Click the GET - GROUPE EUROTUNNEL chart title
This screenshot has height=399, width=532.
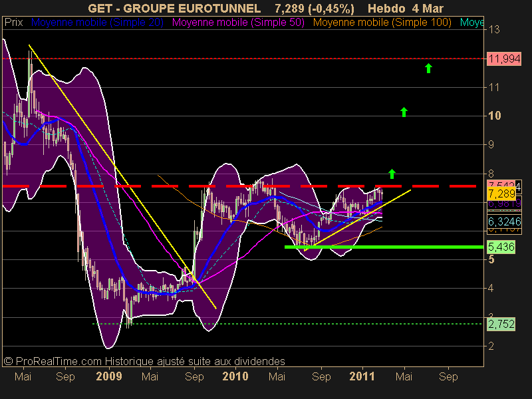(x=174, y=8)
